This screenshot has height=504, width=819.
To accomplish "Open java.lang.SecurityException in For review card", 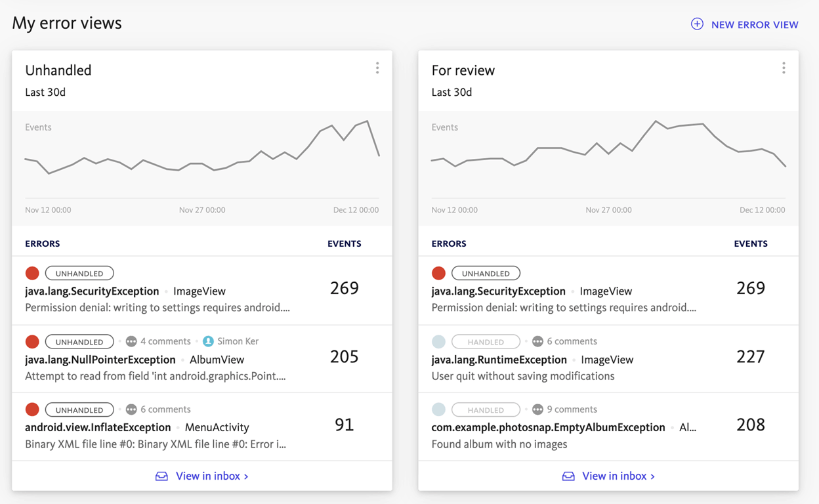I will click(499, 291).
